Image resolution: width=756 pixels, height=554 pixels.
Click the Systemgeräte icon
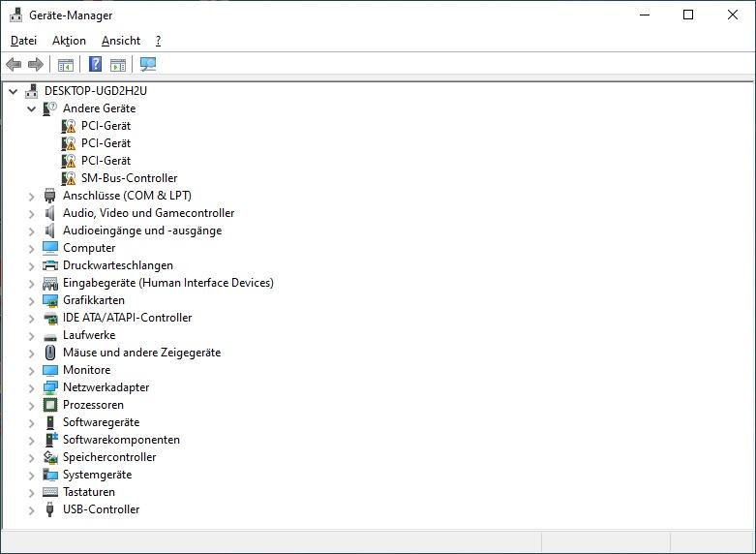[50, 475]
